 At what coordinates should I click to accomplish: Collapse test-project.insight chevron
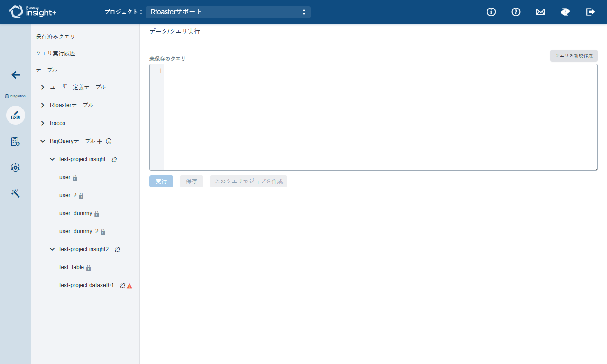52,159
